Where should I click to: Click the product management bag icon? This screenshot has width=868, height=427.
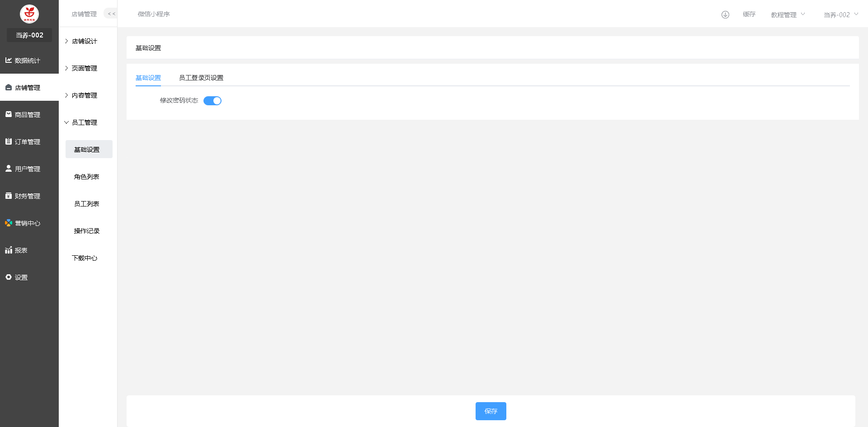(x=9, y=114)
